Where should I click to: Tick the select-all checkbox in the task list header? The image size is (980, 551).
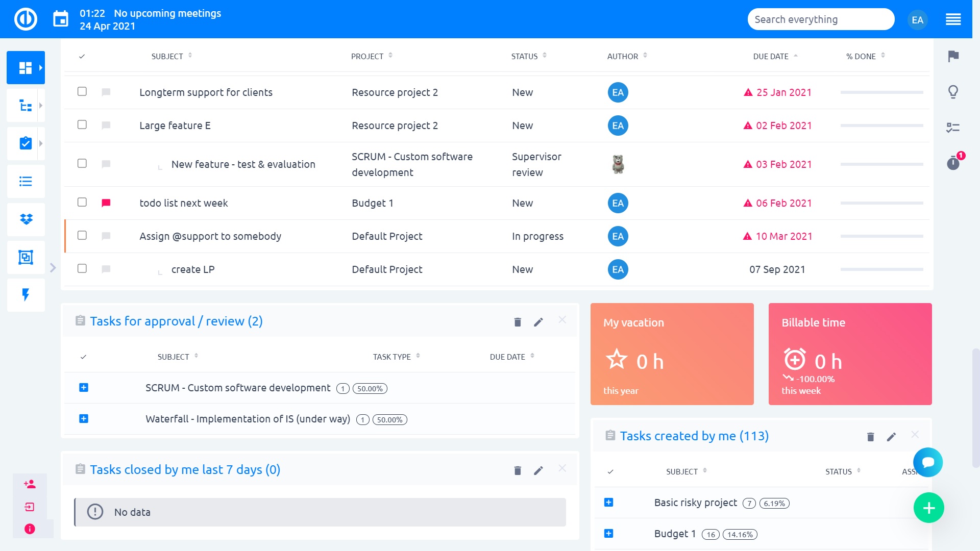(x=82, y=57)
